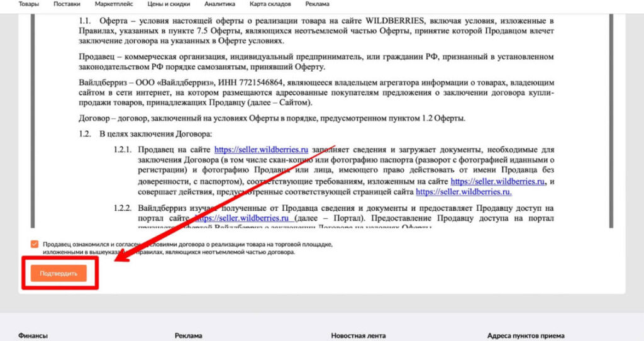Open Адреса пунктов приема in the footer

click(x=526, y=336)
